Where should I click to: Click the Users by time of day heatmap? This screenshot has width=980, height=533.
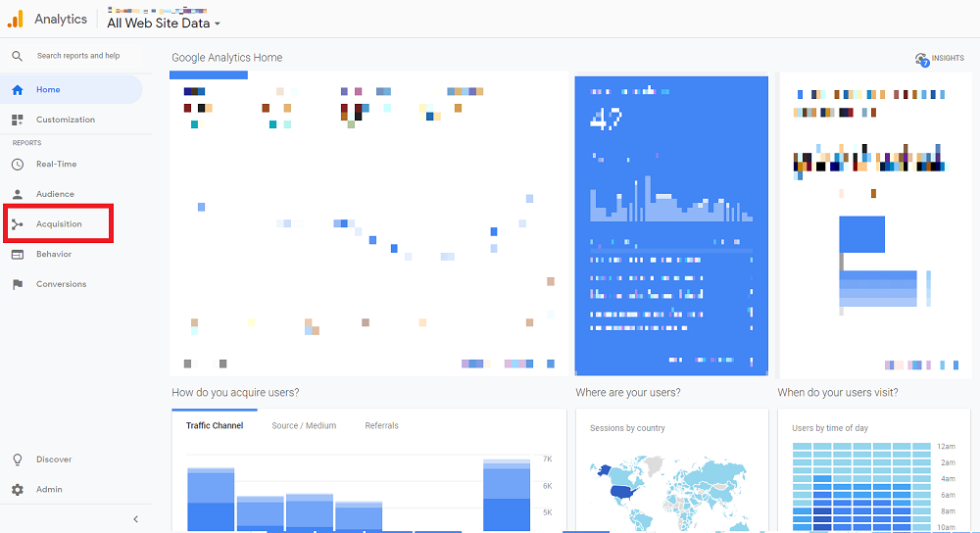pyautogui.click(x=861, y=487)
